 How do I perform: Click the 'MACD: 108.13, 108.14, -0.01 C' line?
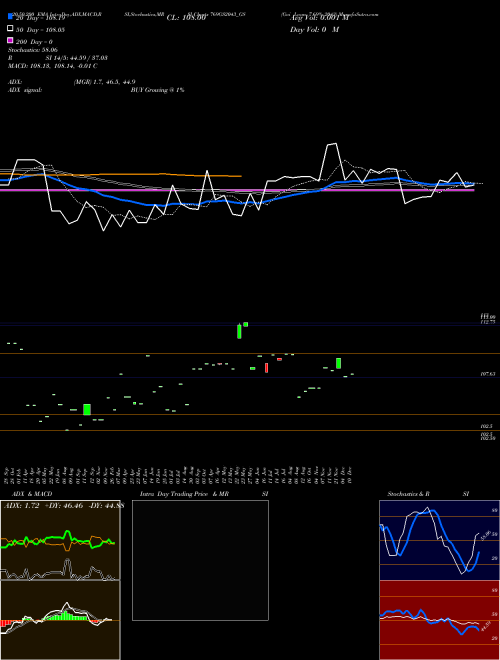pyautogui.click(x=53, y=66)
